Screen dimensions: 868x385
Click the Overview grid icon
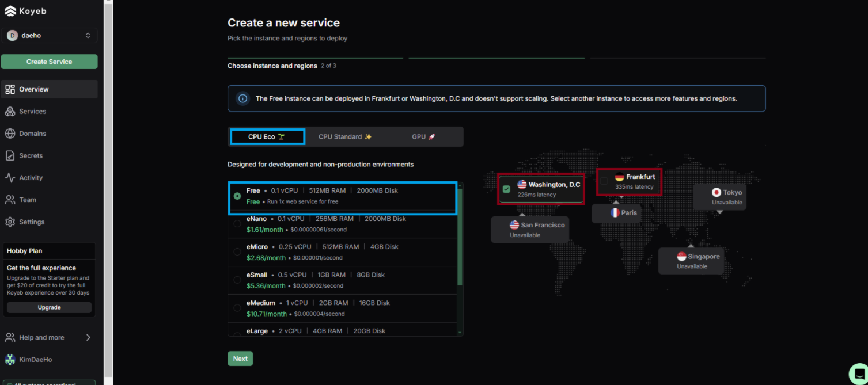(x=10, y=89)
